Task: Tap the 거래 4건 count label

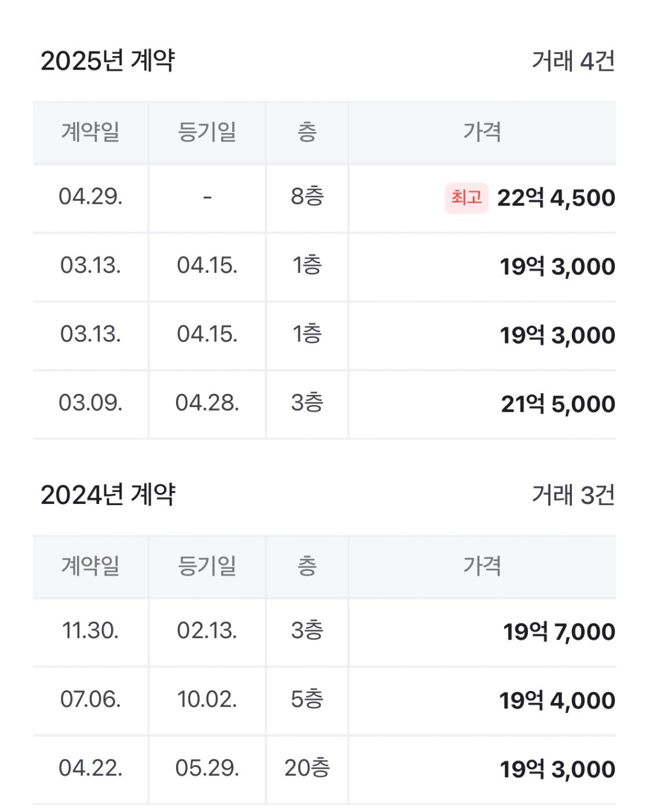Action: tap(574, 61)
